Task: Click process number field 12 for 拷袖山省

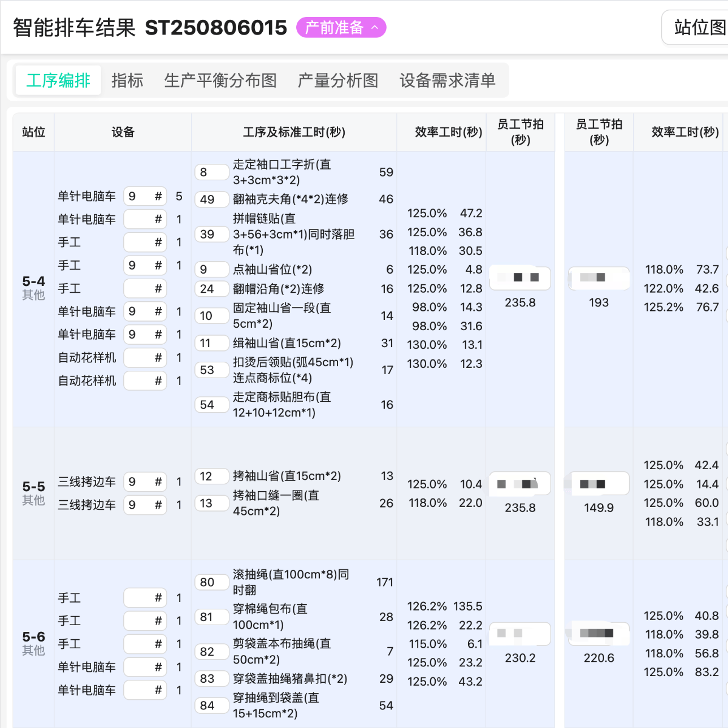Action: click(211, 476)
